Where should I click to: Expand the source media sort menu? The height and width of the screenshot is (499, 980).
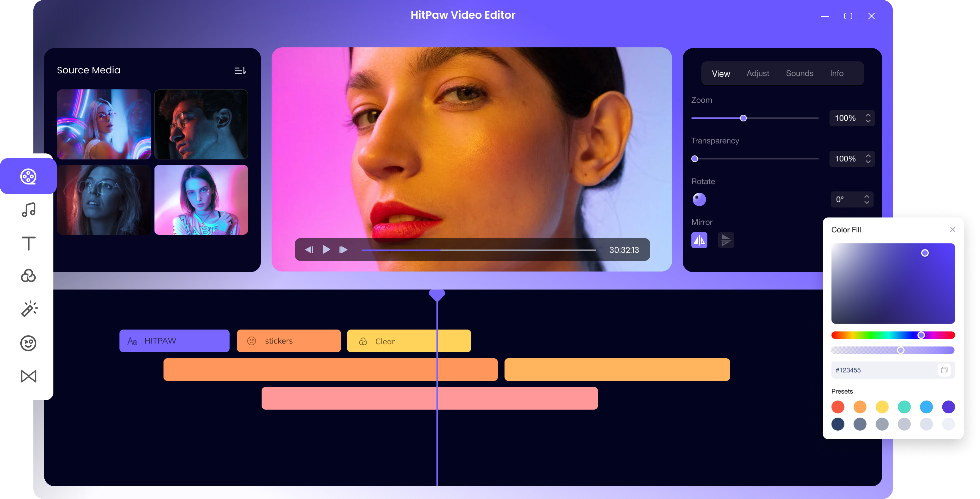point(241,71)
